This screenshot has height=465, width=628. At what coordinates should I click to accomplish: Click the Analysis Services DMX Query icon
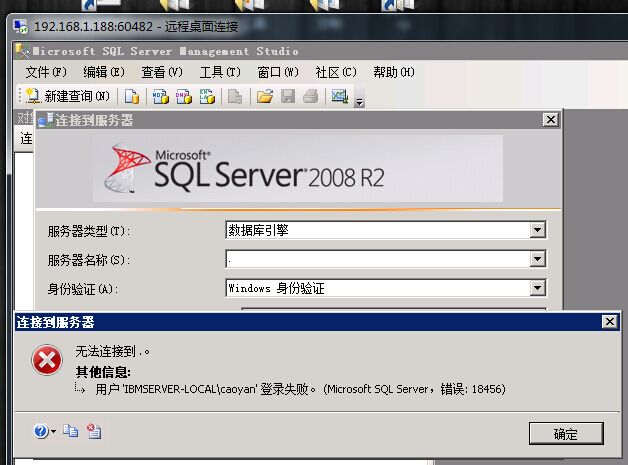184,97
